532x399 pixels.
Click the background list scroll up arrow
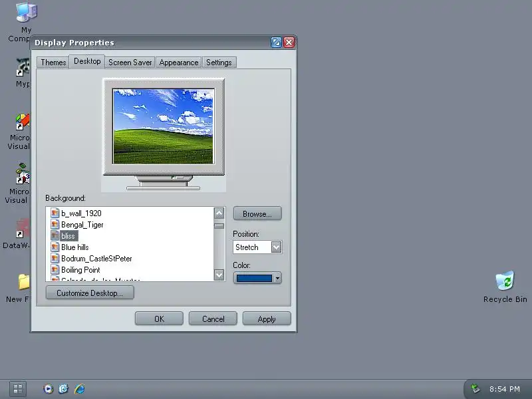click(x=219, y=213)
